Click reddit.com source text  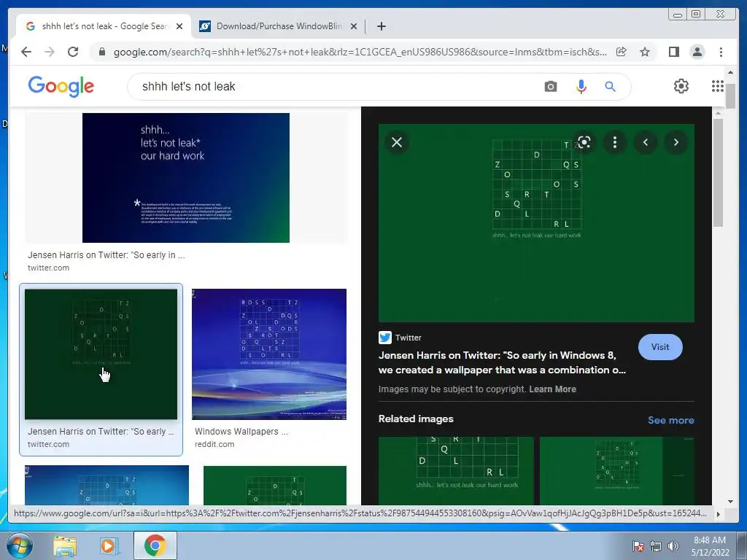click(214, 444)
